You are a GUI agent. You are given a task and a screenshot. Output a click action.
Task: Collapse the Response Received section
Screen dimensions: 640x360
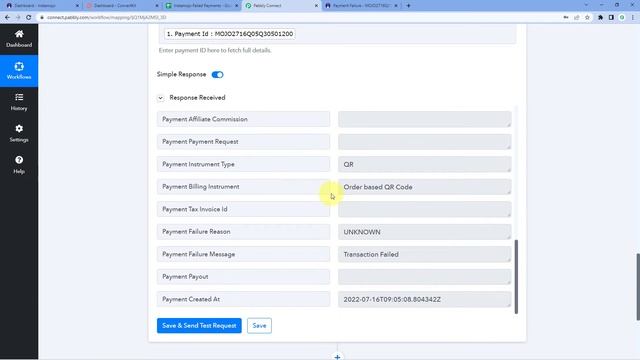(x=160, y=98)
